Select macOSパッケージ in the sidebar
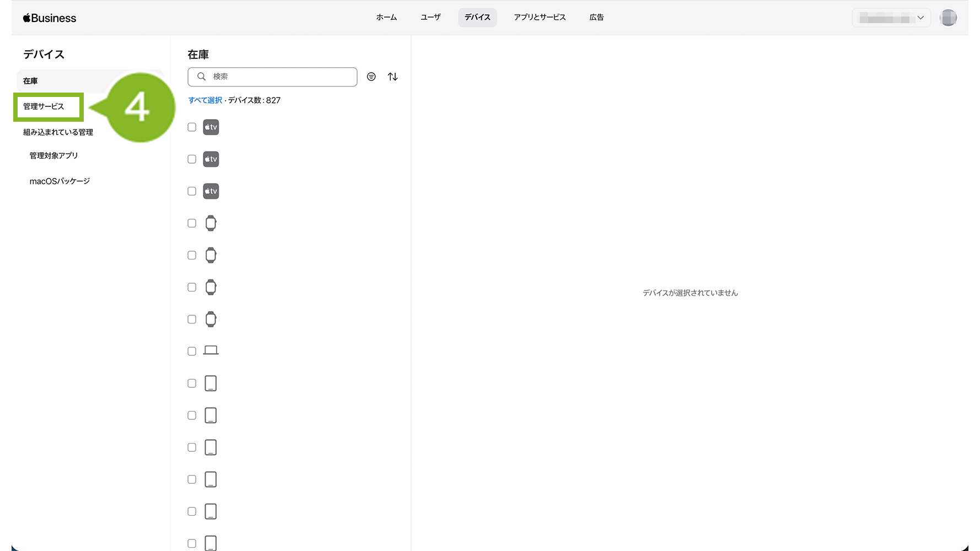 pos(60,181)
